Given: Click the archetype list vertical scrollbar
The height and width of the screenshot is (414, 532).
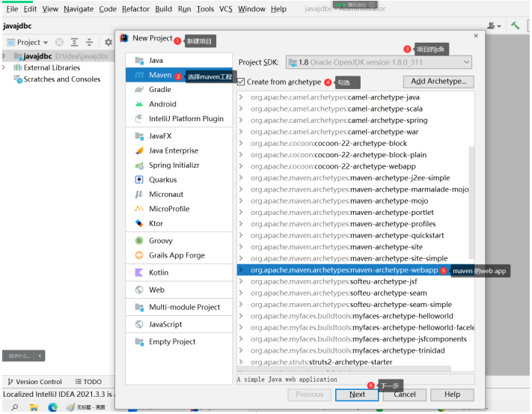Looking at the screenshot, I should pos(471,202).
